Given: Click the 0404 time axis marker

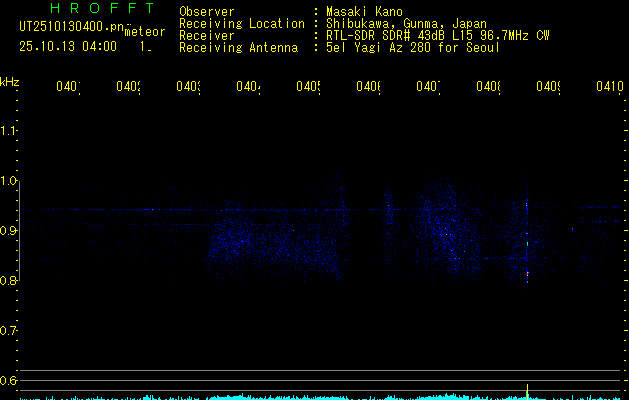Looking at the screenshot, I should tap(248, 86).
